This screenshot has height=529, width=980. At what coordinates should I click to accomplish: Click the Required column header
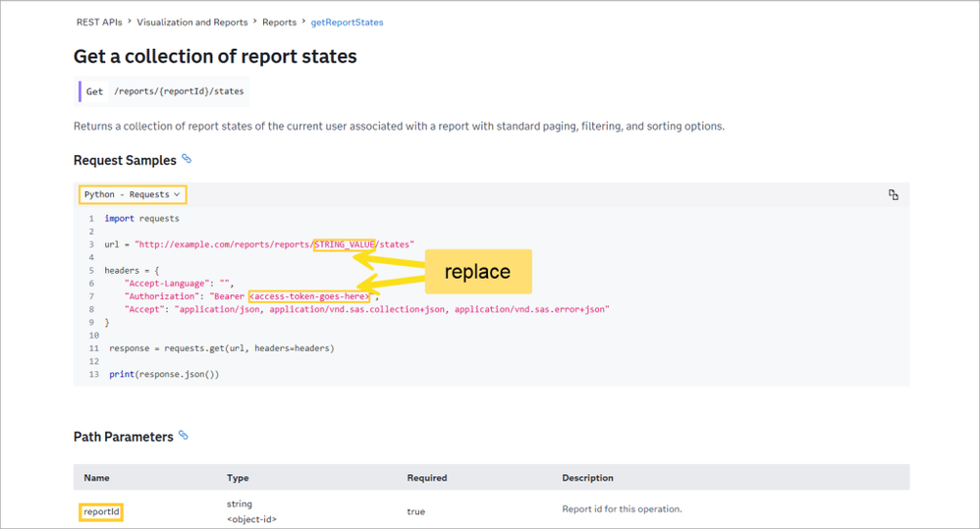click(426, 478)
